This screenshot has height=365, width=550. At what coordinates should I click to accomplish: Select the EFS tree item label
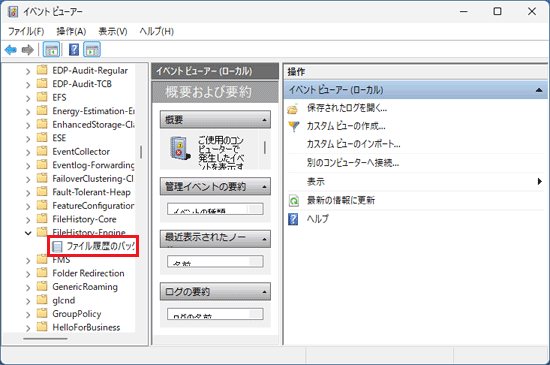coord(59,97)
